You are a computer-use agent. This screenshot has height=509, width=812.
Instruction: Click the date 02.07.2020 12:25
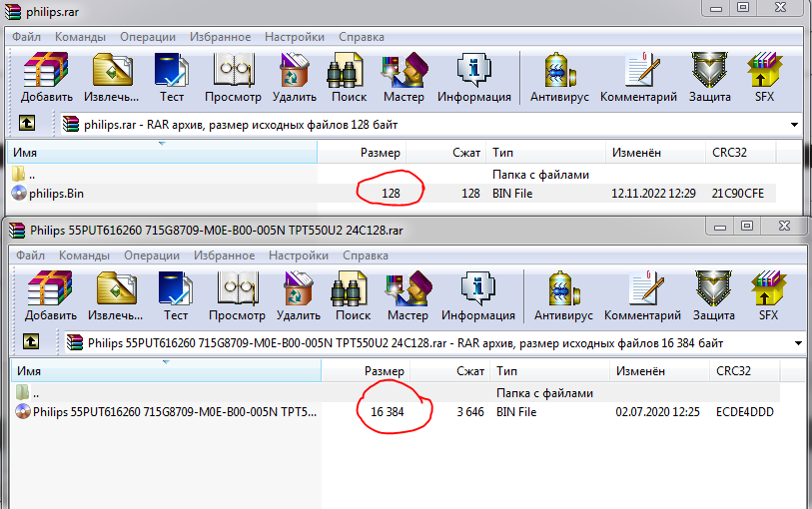click(x=657, y=412)
